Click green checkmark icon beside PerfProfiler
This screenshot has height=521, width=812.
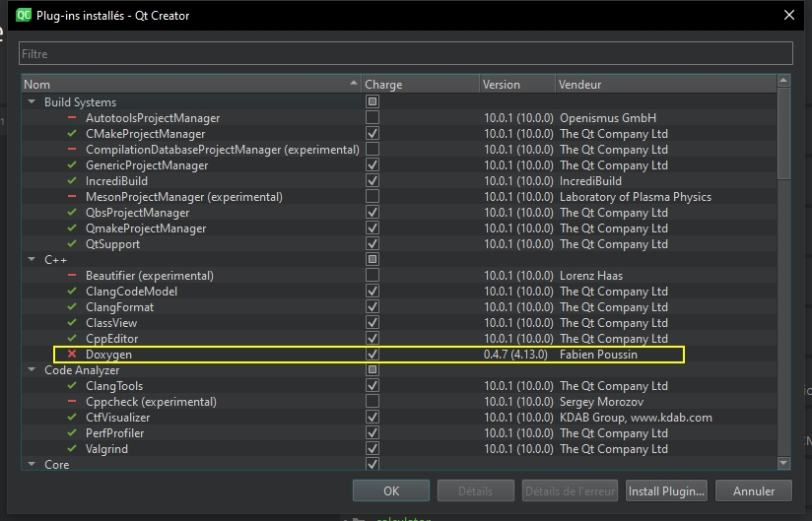[x=72, y=433]
